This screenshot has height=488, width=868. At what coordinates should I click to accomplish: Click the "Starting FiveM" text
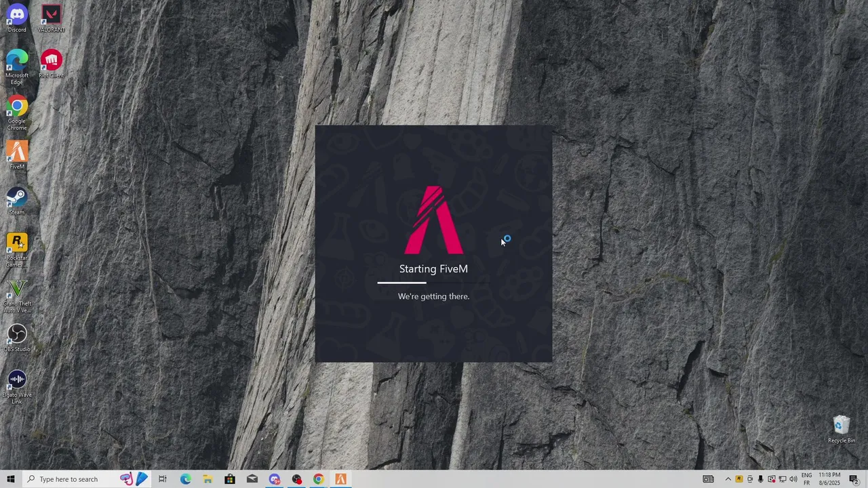[x=433, y=269]
